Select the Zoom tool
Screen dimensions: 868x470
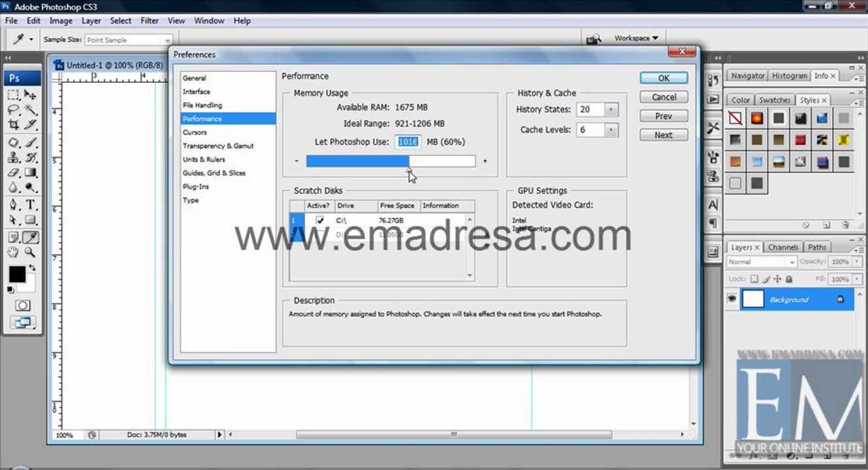[x=30, y=252]
